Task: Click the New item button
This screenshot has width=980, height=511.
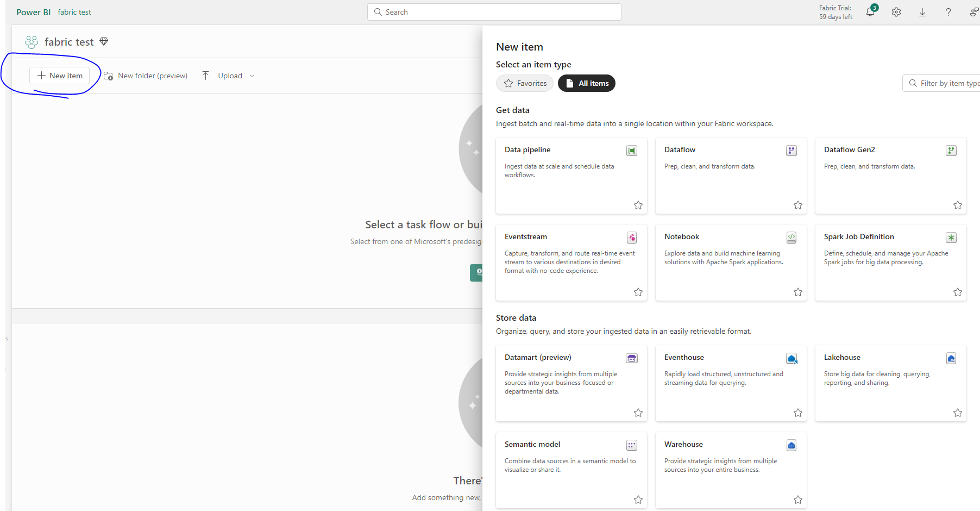Action: coord(60,76)
